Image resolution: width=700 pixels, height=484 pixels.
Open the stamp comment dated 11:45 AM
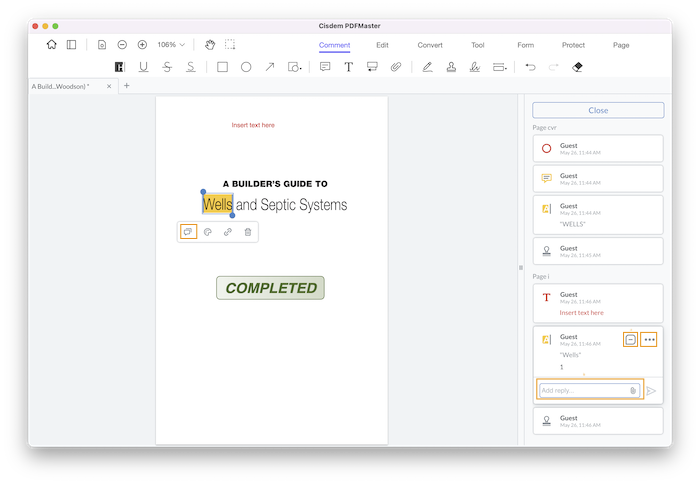point(598,251)
